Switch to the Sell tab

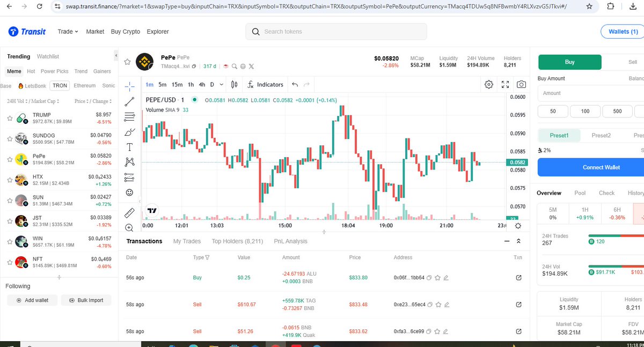coord(632,62)
